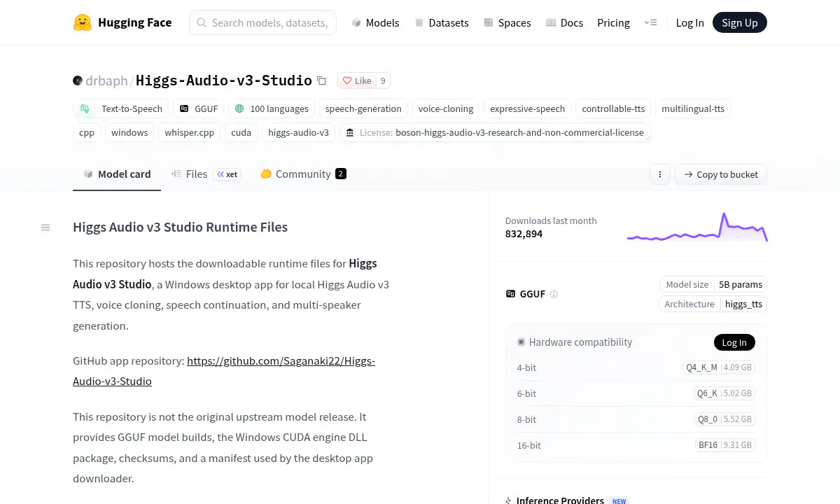Open the Models nav item

click(x=375, y=22)
